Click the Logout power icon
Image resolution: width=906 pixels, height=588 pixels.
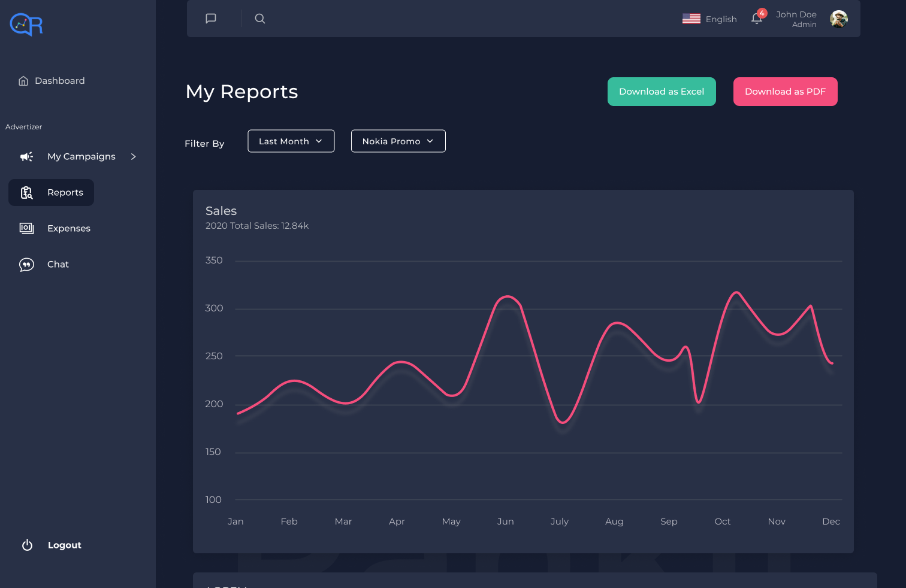coord(27,545)
